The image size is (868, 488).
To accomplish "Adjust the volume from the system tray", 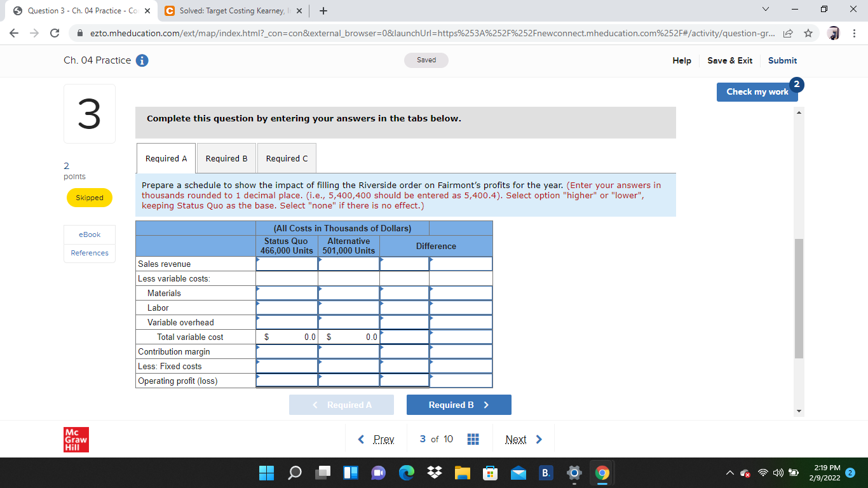I will 776,473.
